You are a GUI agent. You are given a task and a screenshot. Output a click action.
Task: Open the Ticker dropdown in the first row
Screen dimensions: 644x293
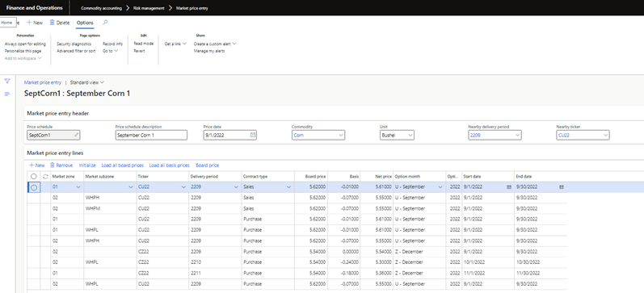[183, 187]
